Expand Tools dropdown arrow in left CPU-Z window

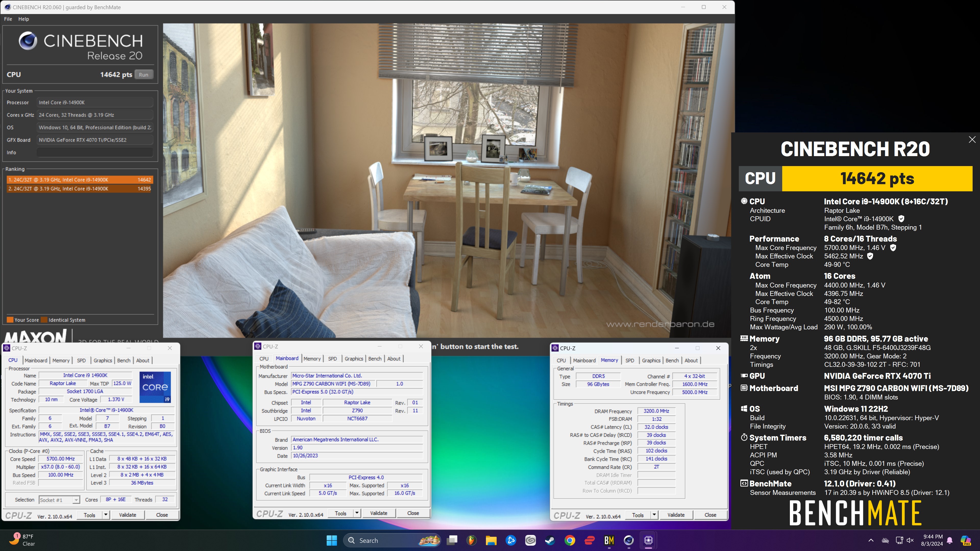106,515
